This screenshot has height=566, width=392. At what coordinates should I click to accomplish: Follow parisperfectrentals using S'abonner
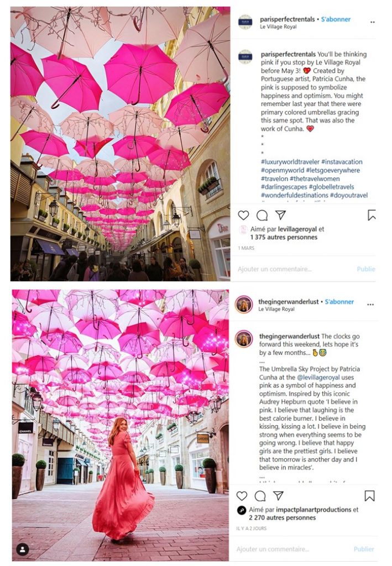click(336, 19)
